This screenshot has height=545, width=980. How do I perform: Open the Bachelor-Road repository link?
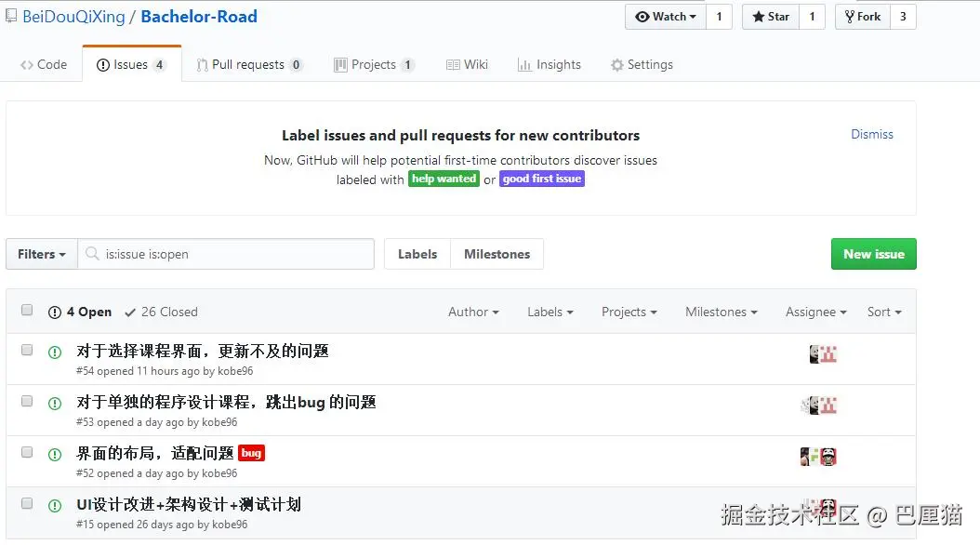point(199,16)
